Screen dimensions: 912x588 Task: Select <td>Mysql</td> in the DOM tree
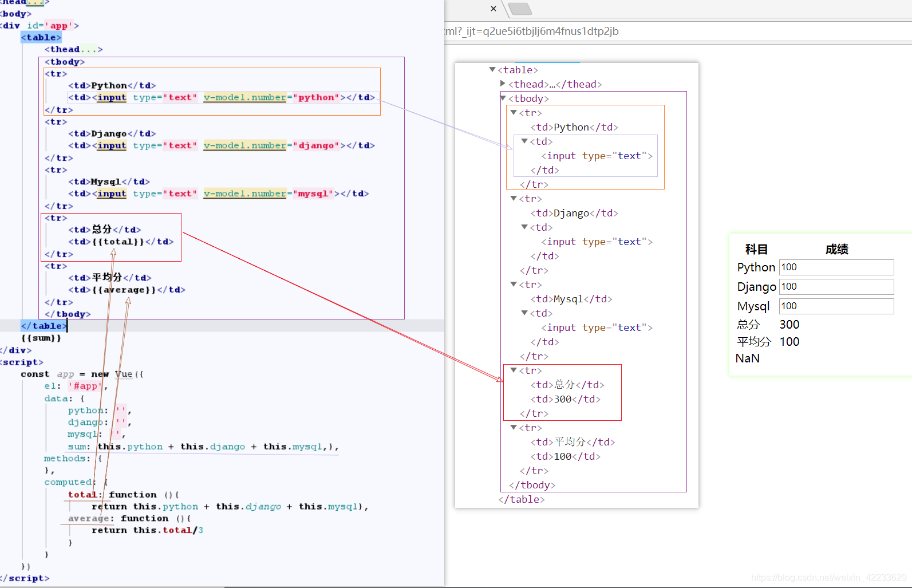571,299
